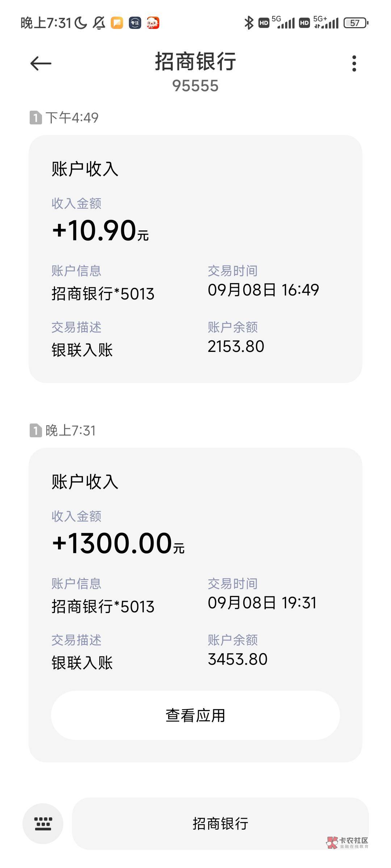The width and height of the screenshot is (391, 868).
Task: Tap the 招商银行 conversation title
Action: click(195, 61)
